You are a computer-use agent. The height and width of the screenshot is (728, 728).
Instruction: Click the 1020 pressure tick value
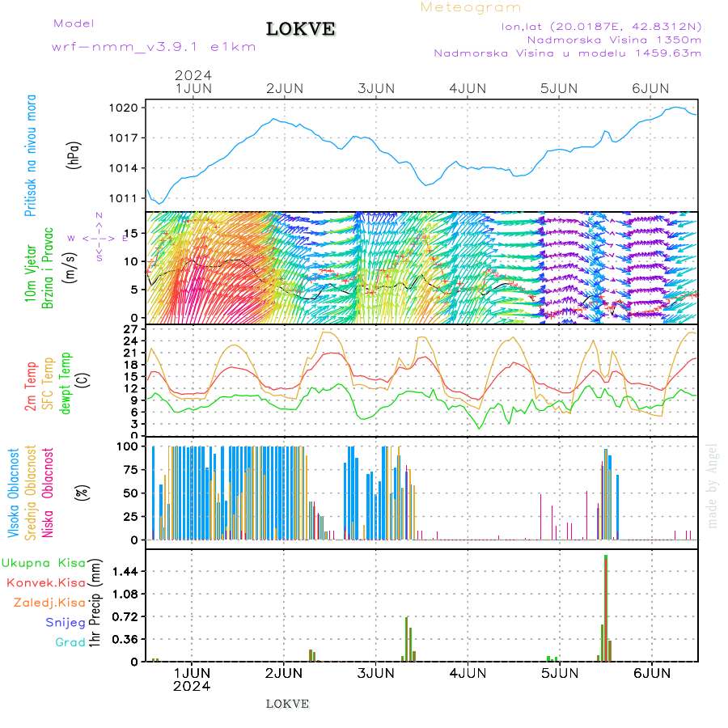(x=124, y=108)
